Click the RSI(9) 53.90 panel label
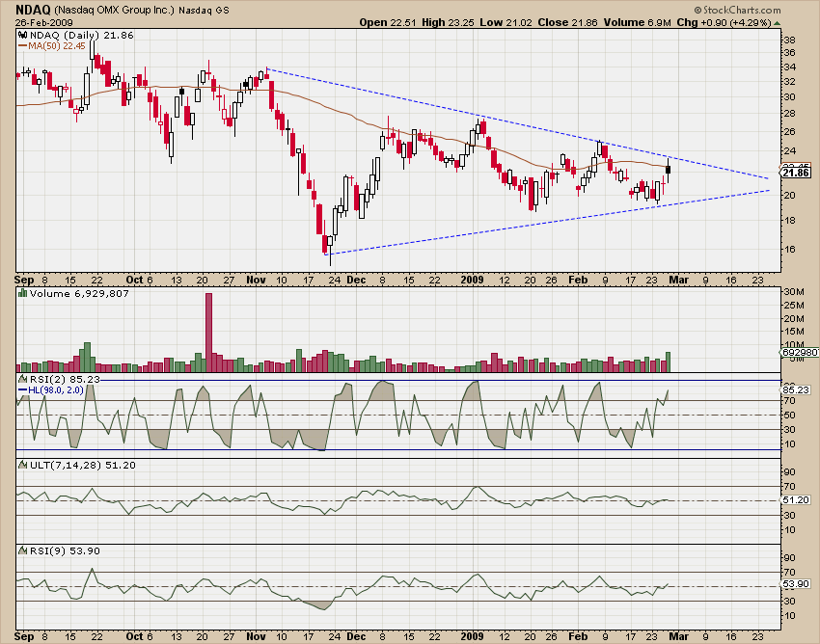 pos(65,550)
